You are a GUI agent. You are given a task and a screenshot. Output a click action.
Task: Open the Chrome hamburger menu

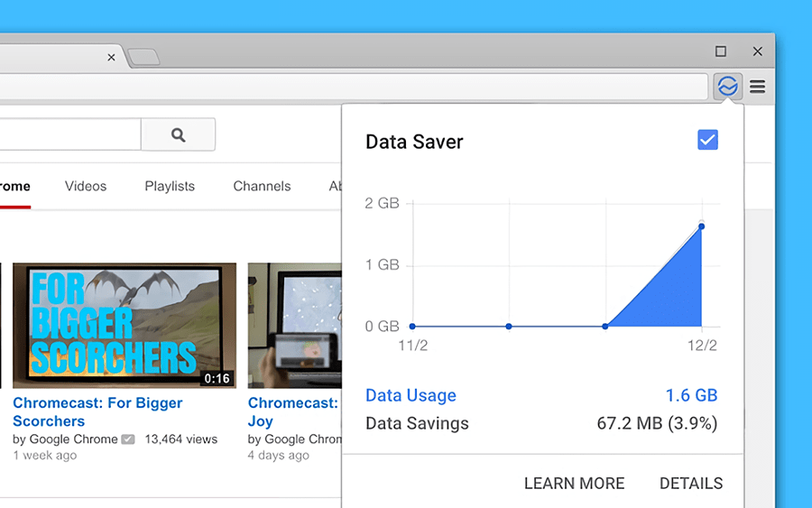coord(757,87)
